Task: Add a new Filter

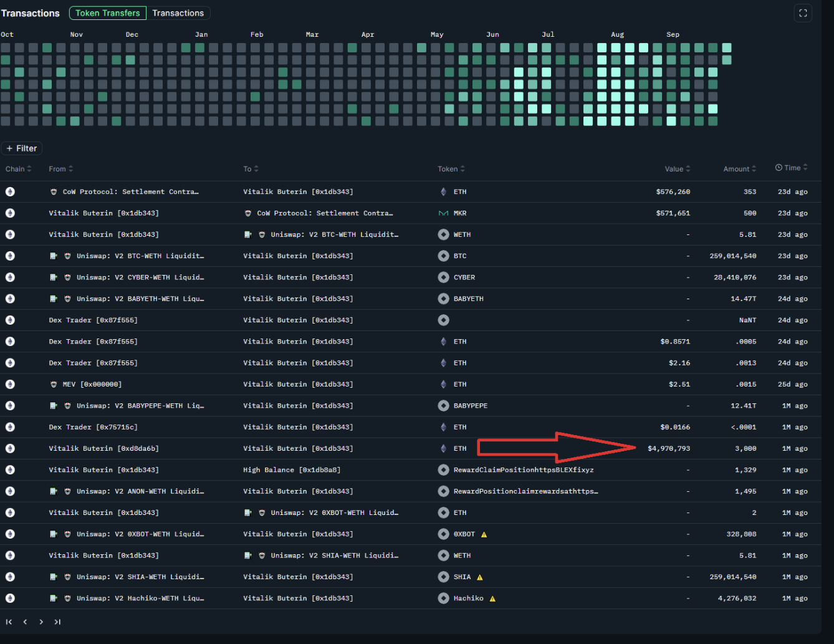Action: 22,148
